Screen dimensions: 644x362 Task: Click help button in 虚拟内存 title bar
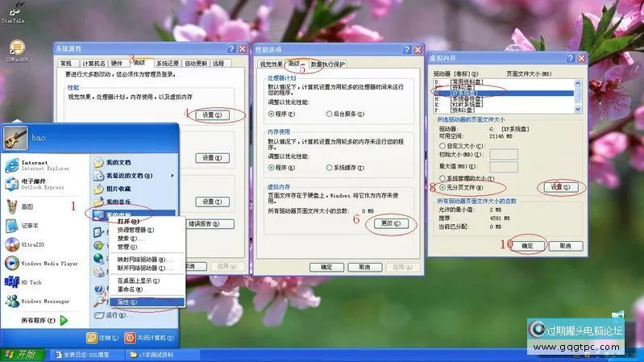[x=571, y=58]
